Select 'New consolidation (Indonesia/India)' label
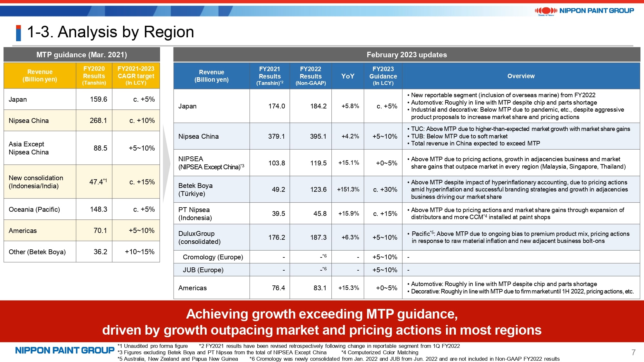The height and width of the screenshot is (362, 644). click(36, 182)
